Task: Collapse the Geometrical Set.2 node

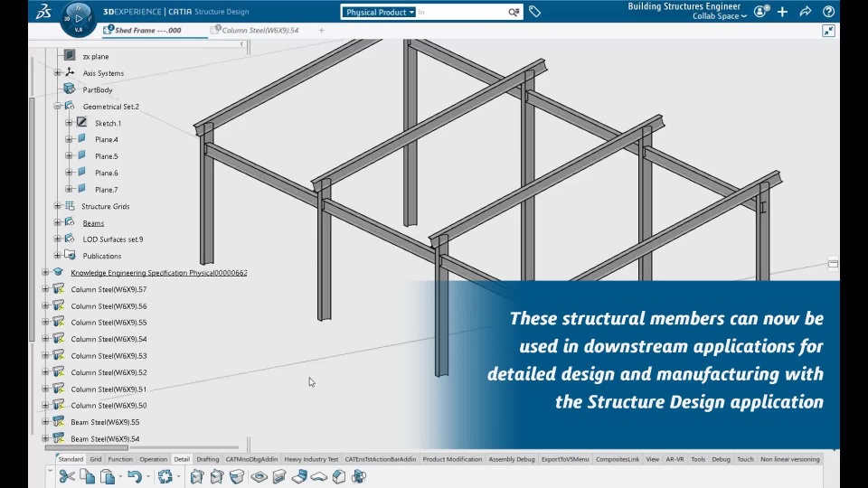Action: (x=58, y=106)
